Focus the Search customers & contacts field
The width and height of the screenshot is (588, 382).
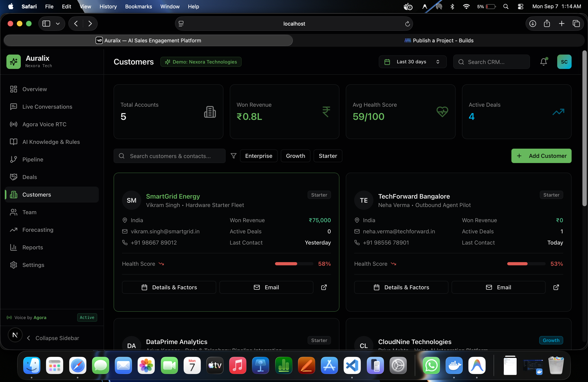[169, 156]
